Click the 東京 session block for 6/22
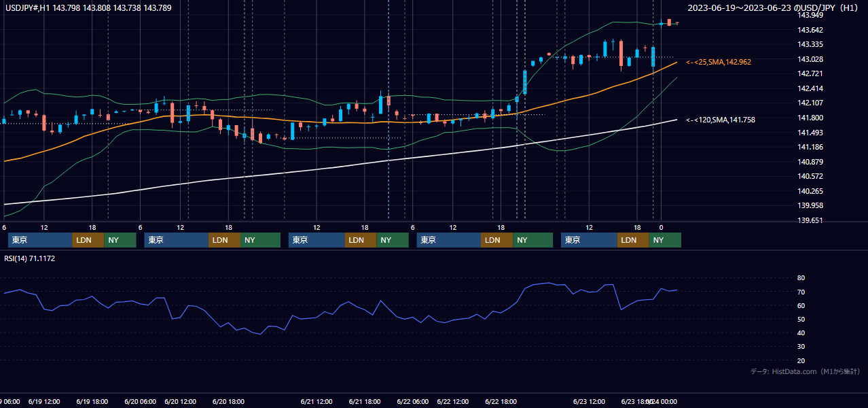This screenshot has width=868, height=408. (449, 240)
